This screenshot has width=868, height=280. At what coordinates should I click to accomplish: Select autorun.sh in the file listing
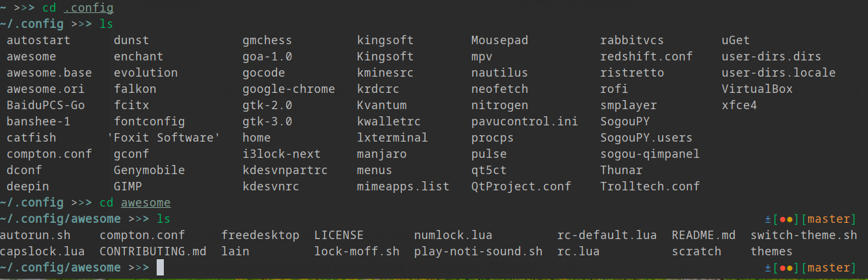(35, 235)
